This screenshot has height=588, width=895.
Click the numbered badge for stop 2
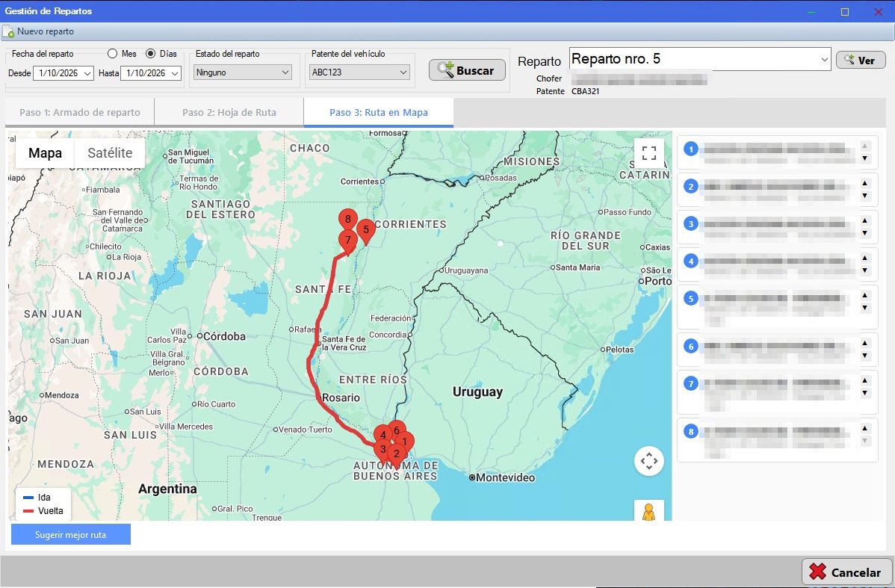click(690, 187)
